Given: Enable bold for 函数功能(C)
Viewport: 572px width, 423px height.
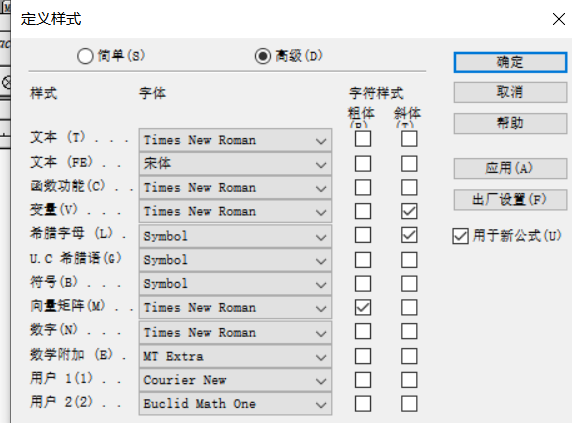Looking at the screenshot, I should coord(363,187).
